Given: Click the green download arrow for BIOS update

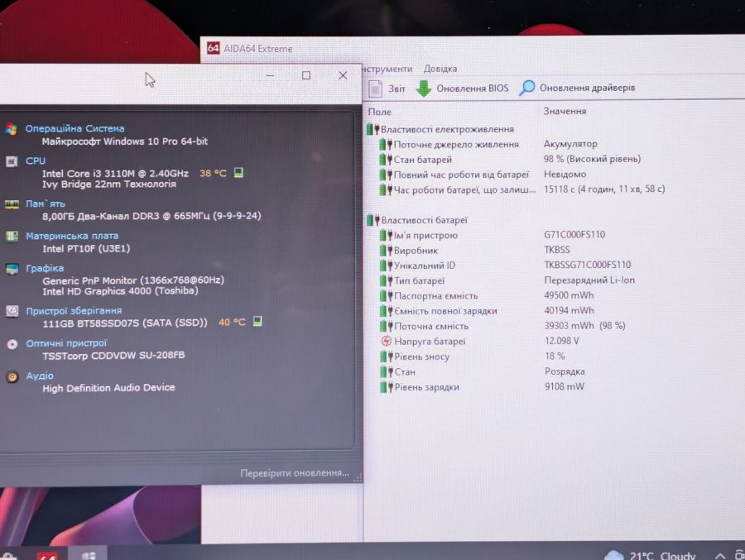Looking at the screenshot, I should tap(423, 89).
